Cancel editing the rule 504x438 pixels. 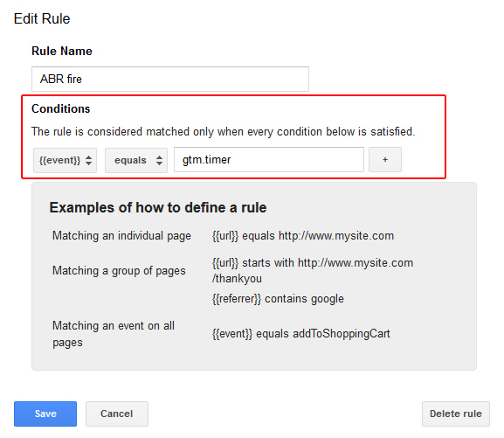(117, 414)
